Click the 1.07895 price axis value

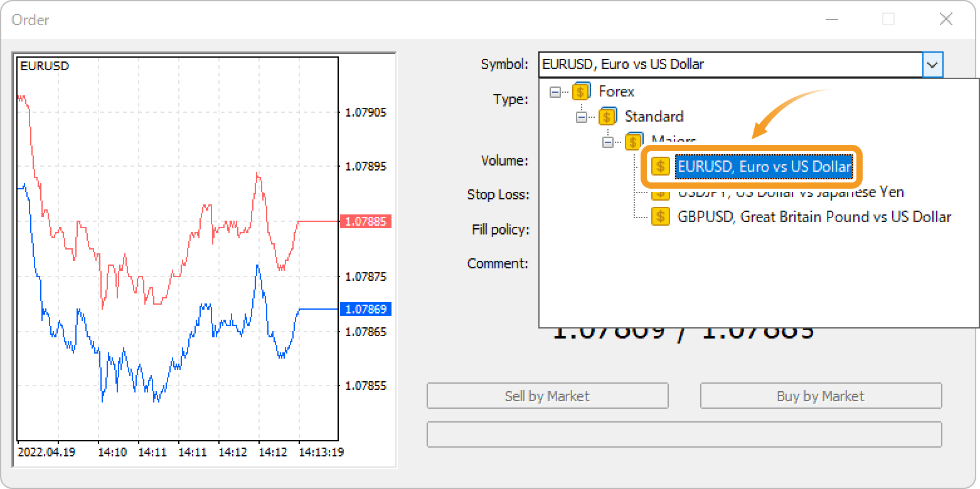tap(366, 167)
